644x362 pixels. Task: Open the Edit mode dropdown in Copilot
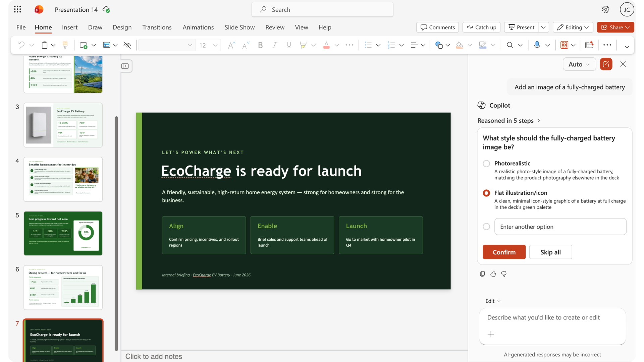tap(493, 301)
